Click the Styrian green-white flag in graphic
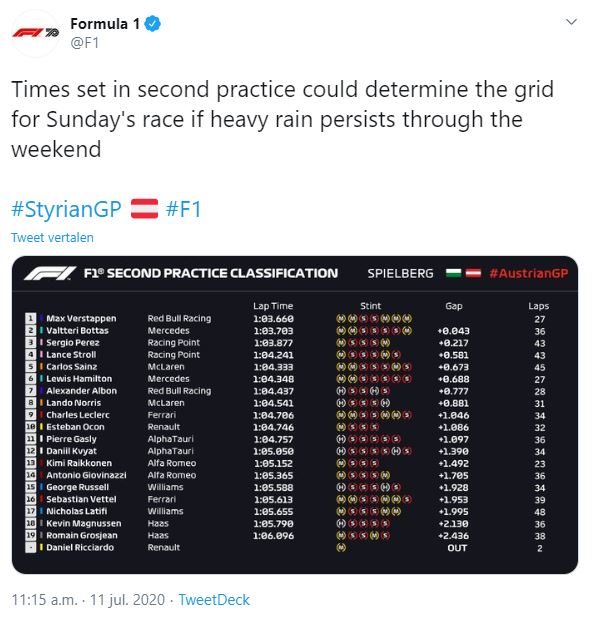 454,273
